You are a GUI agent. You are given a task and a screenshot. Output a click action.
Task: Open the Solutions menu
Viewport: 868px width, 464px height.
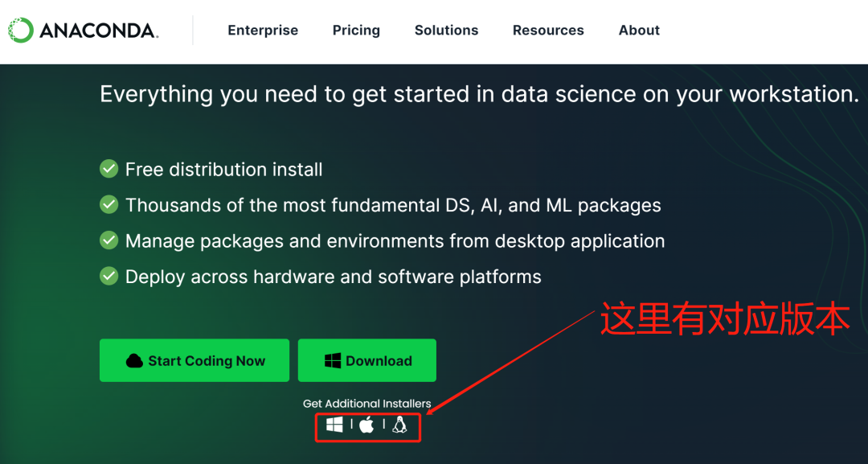coord(446,31)
